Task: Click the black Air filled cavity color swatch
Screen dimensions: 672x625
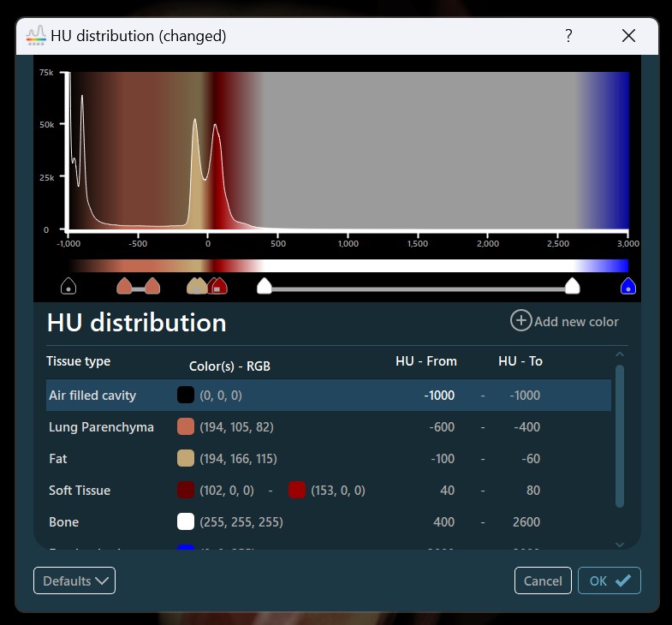Action: click(186, 396)
